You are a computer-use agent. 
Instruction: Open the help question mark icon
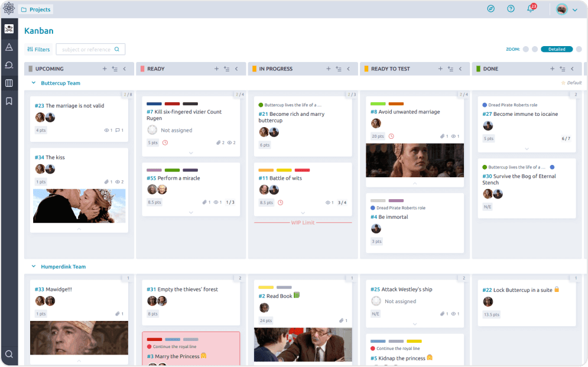pyautogui.click(x=511, y=9)
